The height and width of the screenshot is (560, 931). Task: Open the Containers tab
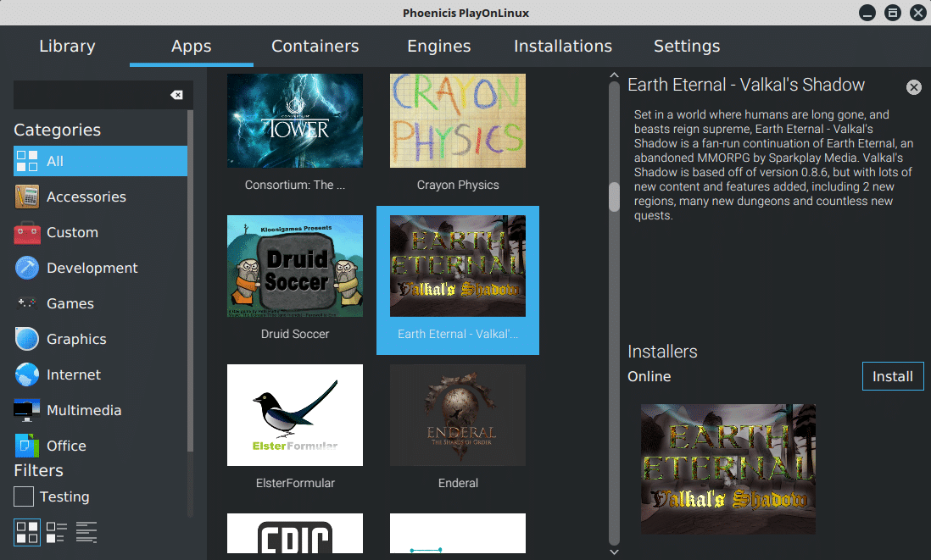click(x=315, y=46)
